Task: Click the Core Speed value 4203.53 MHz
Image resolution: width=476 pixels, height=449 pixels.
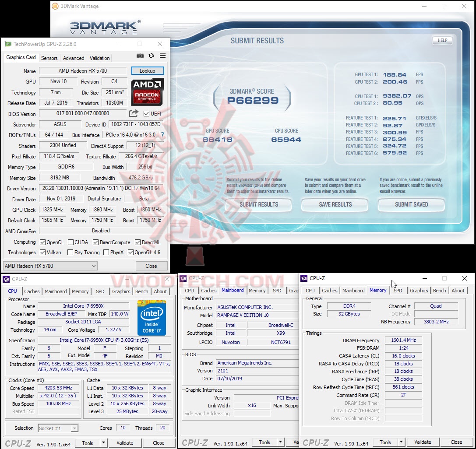Action: pos(58,388)
